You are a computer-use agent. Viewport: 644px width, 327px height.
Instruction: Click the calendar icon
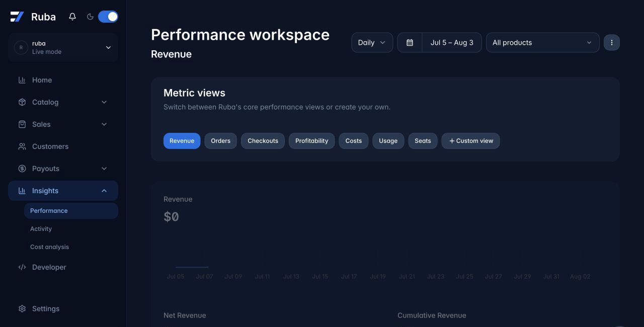(410, 43)
